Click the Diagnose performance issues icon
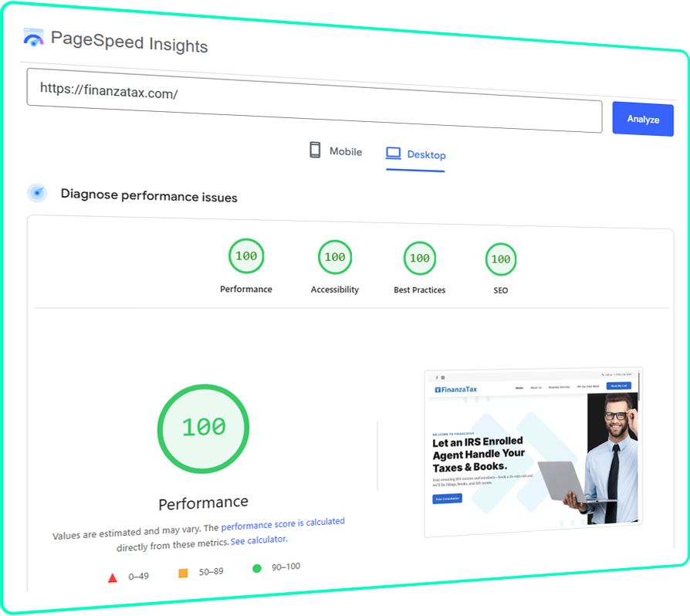This screenshot has height=616, width=690. [x=37, y=193]
